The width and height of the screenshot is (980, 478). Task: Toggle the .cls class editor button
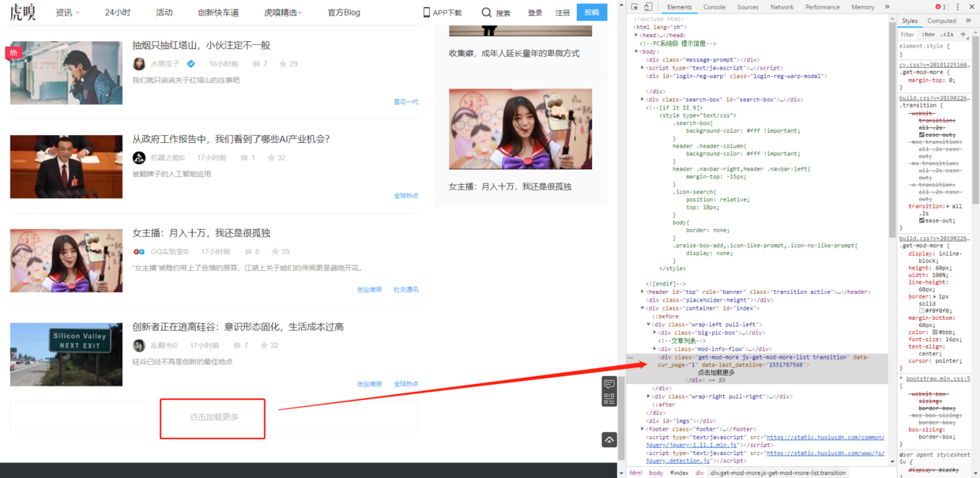(948, 35)
